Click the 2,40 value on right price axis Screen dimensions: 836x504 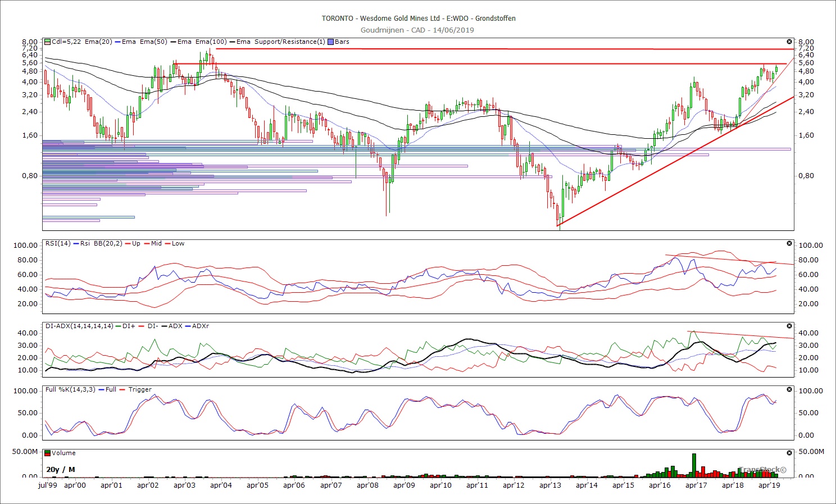pos(806,111)
